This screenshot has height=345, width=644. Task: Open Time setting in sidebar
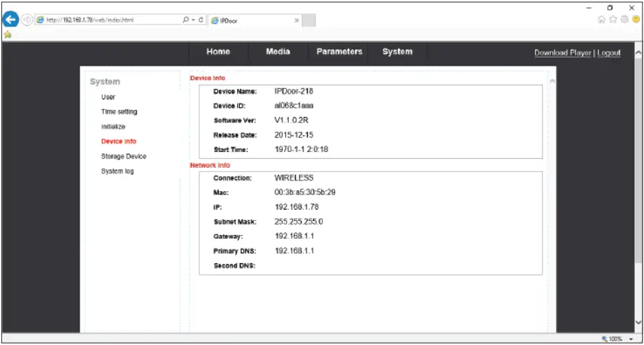[x=119, y=112]
